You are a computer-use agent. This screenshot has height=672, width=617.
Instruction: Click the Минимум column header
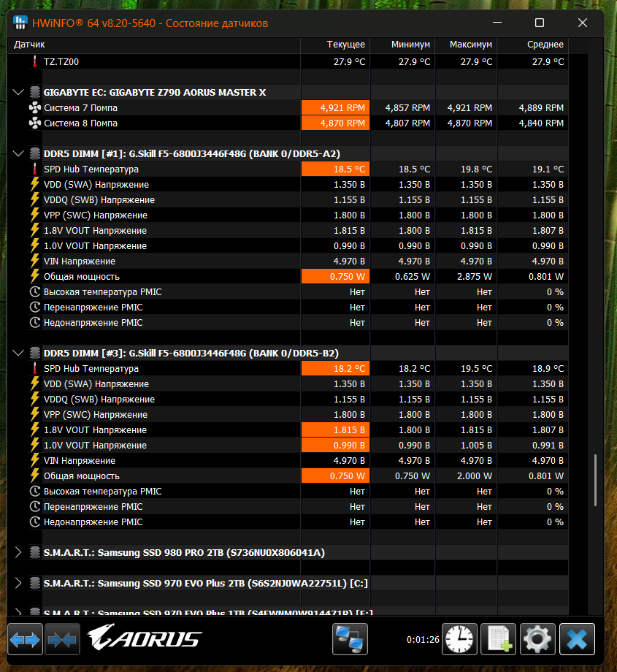403,45
